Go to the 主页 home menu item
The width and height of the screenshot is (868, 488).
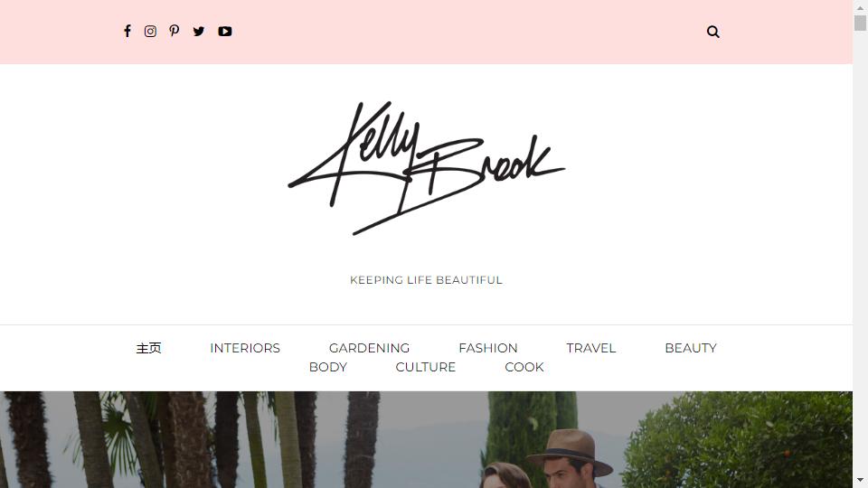149,348
